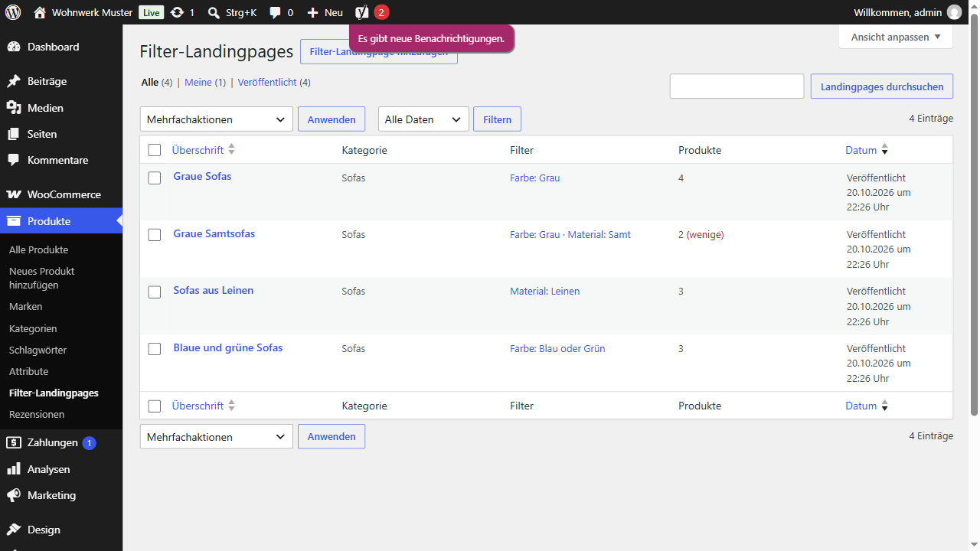This screenshot has width=980, height=551.
Task: Open the bottom Mehrfachaktionen dropdown
Action: [x=217, y=436]
